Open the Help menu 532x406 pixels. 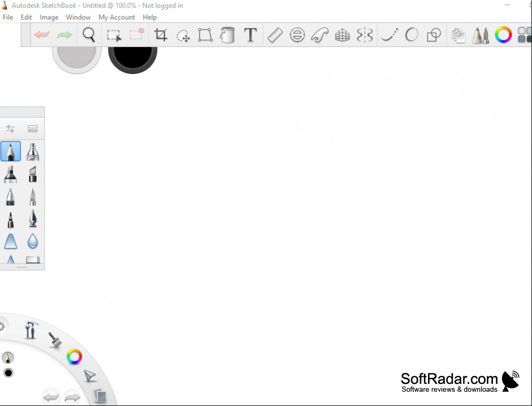point(150,17)
